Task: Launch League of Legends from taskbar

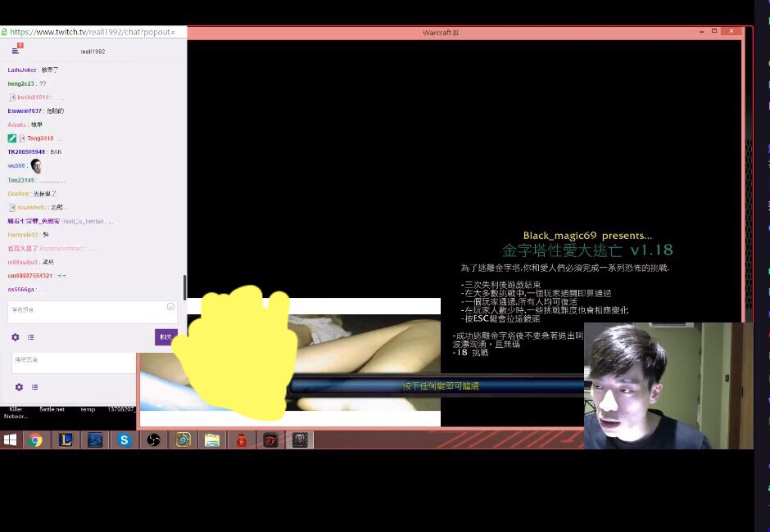Action: pos(65,440)
